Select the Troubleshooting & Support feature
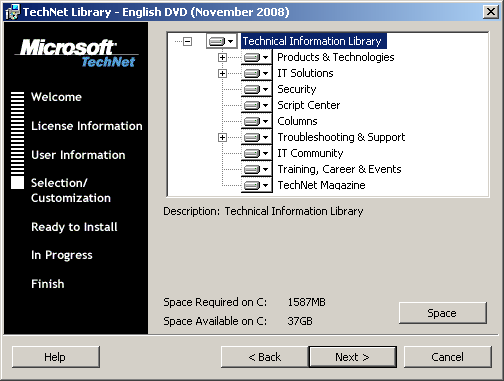504x381 pixels. 341,137
